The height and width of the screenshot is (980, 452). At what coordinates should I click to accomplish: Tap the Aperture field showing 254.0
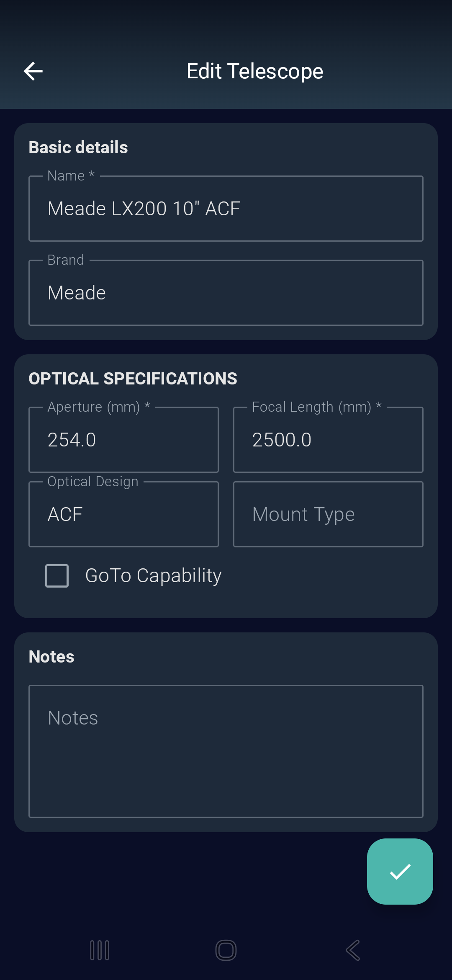click(123, 439)
